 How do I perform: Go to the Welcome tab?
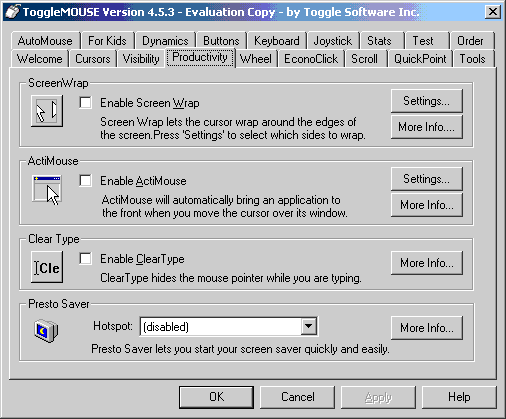coord(40,59)
